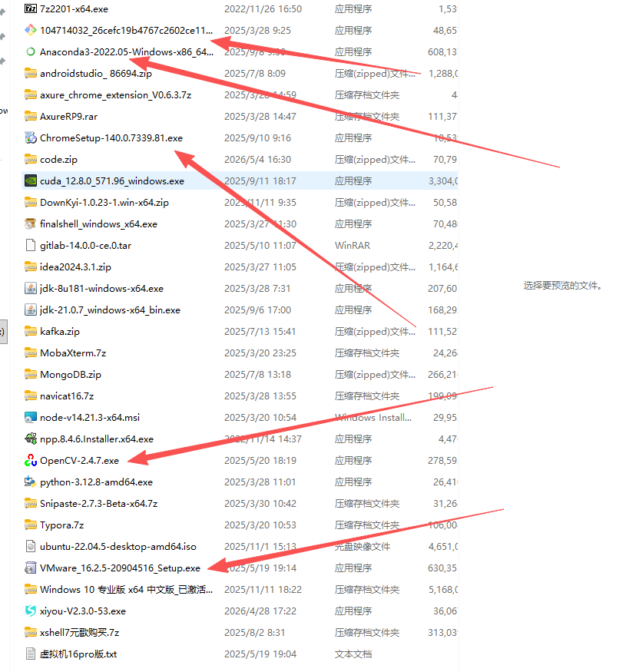639x672 pixels.
Task: Click the DownKyi zip archive icon
Action: (31, 202)
